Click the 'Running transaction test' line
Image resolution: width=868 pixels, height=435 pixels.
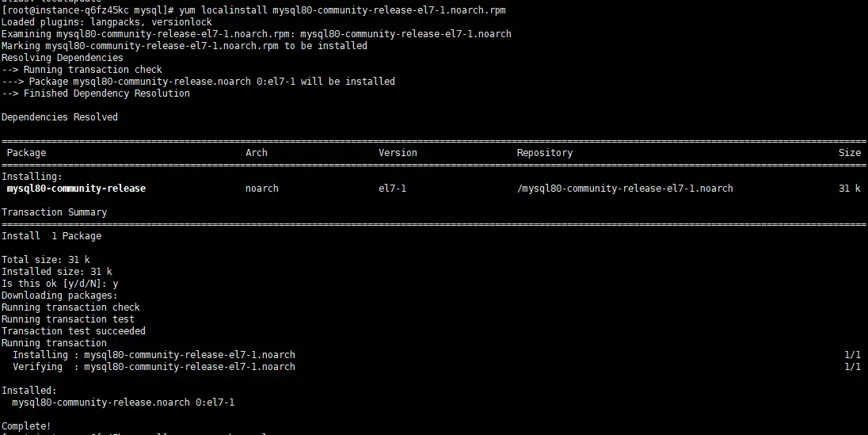(x=68, y=319)
